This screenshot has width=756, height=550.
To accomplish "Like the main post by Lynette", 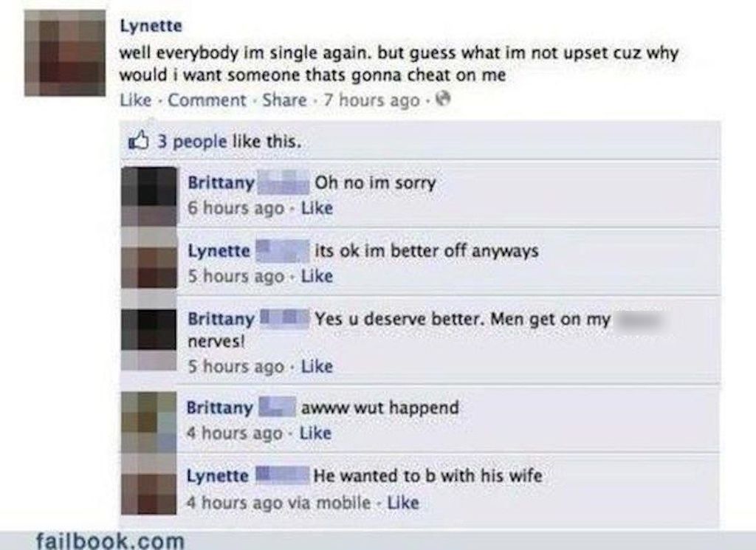I will click(136, 100).
